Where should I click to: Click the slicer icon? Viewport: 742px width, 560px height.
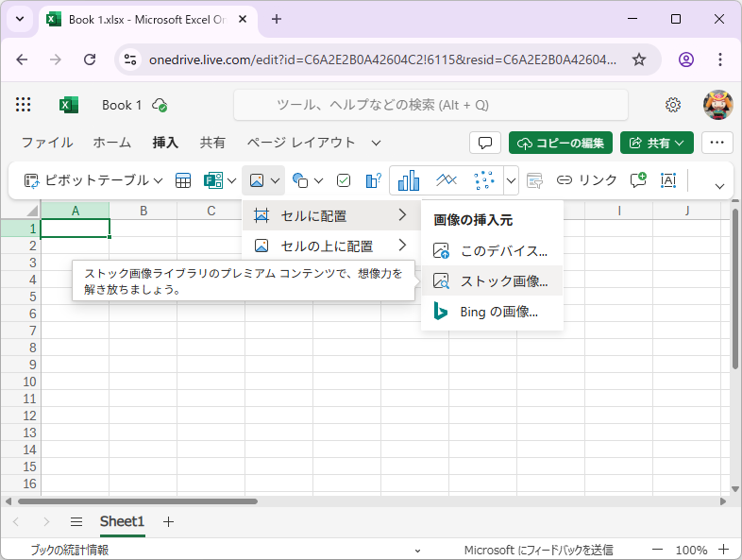(x=534, y=180)
